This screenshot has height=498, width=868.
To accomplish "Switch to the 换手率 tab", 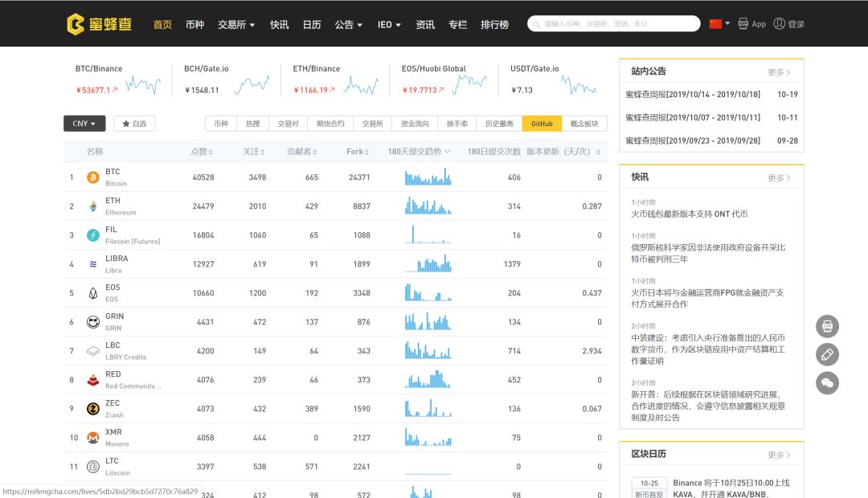I will pyautogui.click(x=457, y=124).
